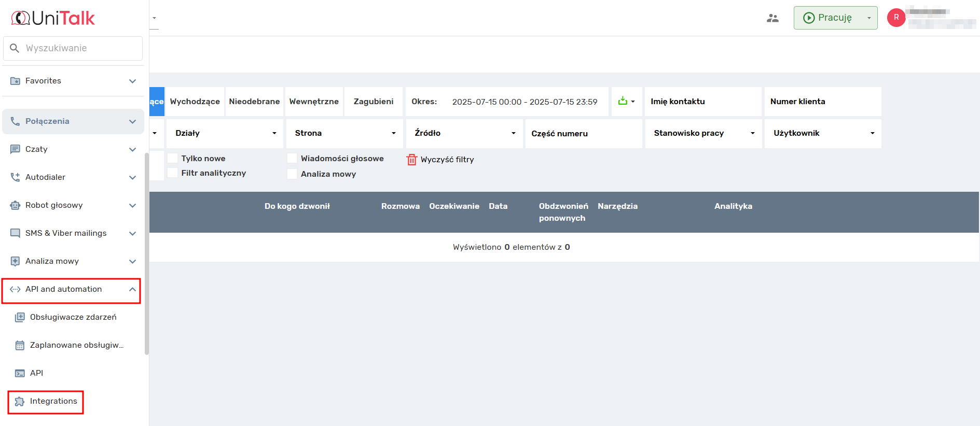Image resolution: width=980 pixels, height=426 pixels.
Task: Click the UniTalk logo
Action: (53, 18)
